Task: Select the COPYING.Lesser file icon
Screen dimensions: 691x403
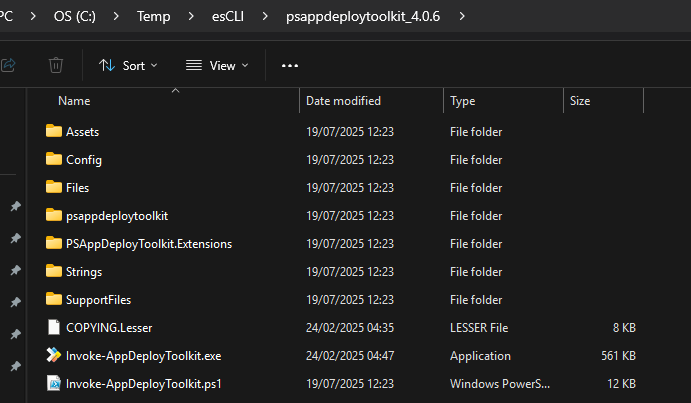Action: tap(54, 327)
